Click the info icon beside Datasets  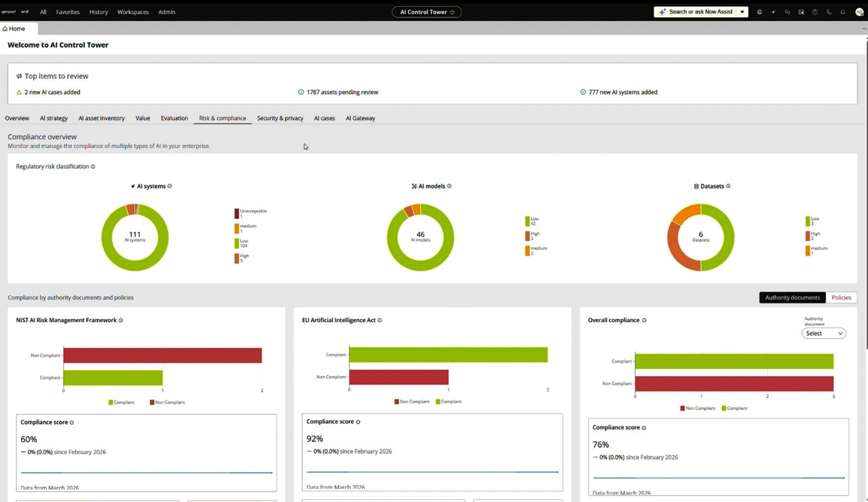(728, 186)
